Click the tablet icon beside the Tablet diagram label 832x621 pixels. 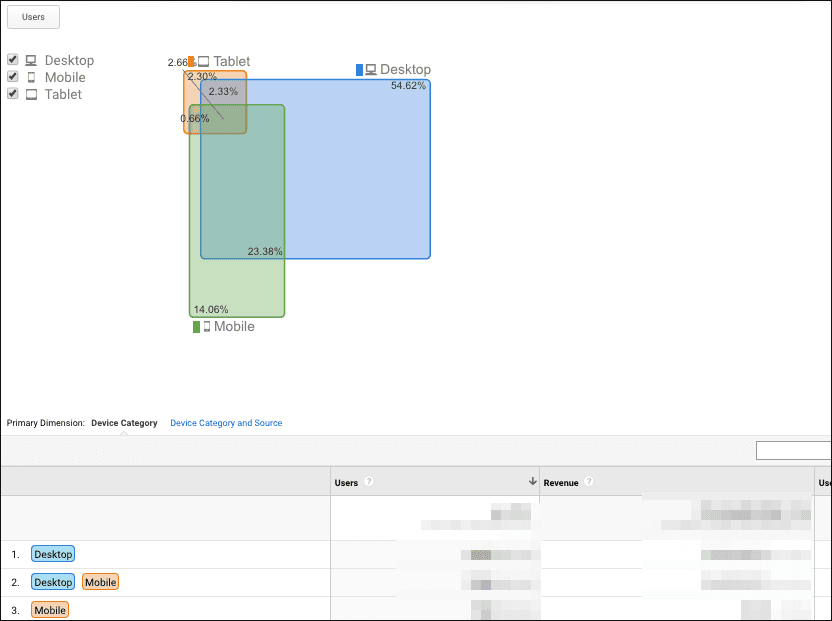click(x=202, y=61)
